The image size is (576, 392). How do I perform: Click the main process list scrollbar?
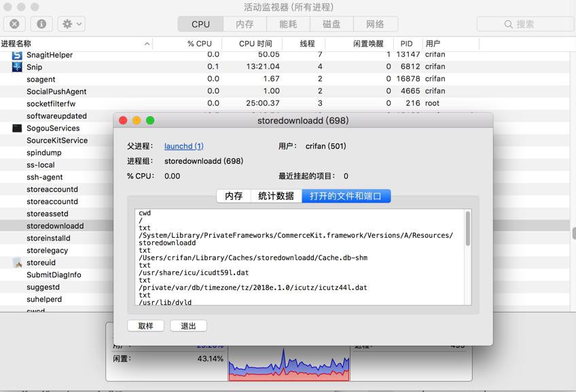point(574,233)
